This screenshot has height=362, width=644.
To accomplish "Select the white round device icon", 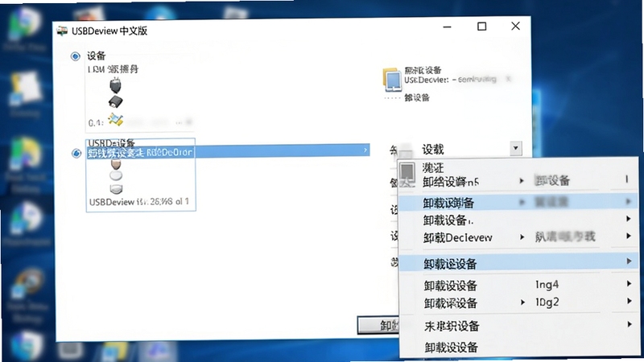I will point(116,175).
